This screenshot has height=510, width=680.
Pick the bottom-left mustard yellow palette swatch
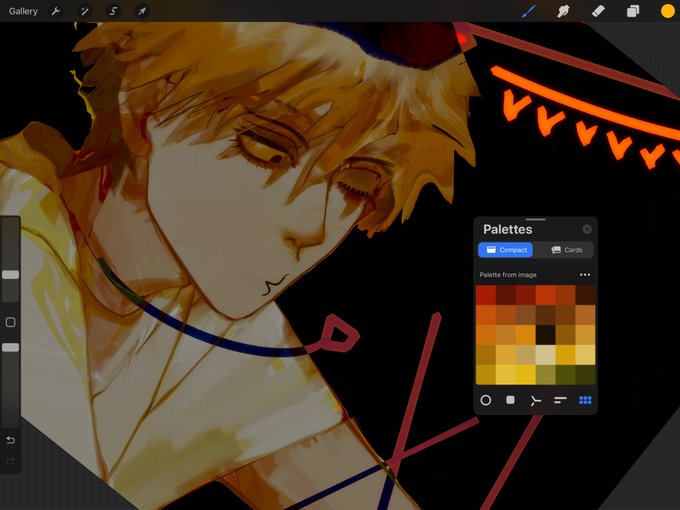click(486, 375)
